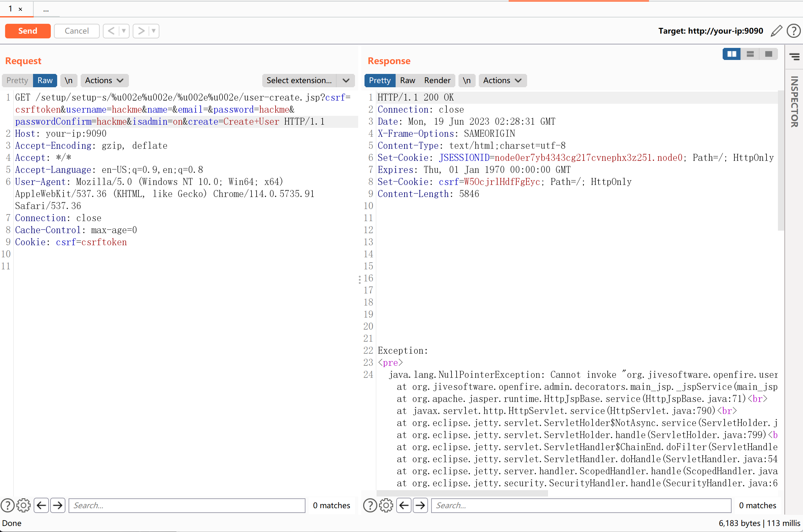Open Repeater help question mark icon

(x=793, y=31)
